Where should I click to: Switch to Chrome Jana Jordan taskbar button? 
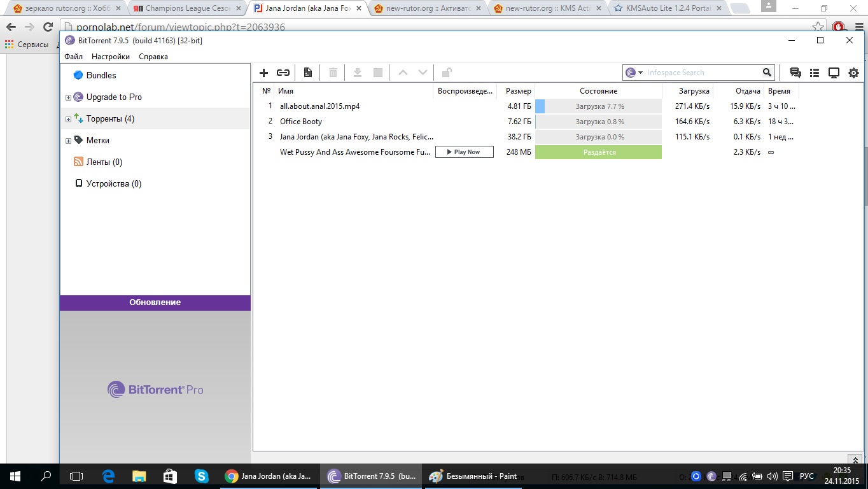(269, 476)
